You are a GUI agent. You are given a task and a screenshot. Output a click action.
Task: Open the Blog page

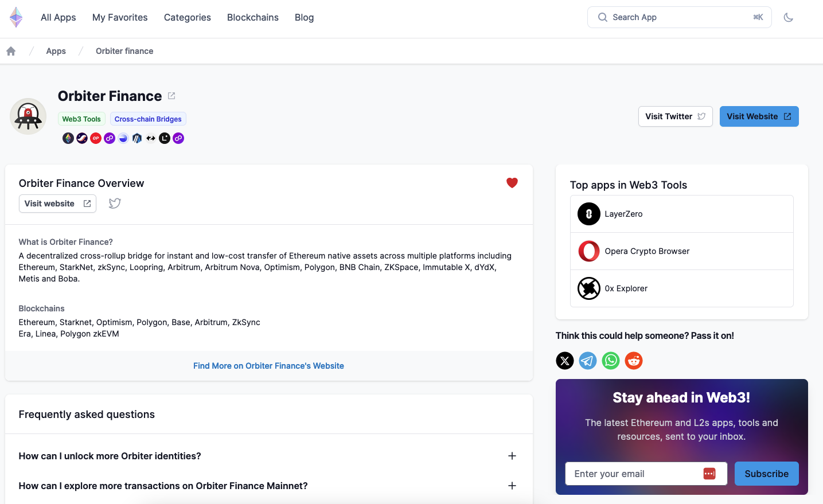(x=304, y=17)
